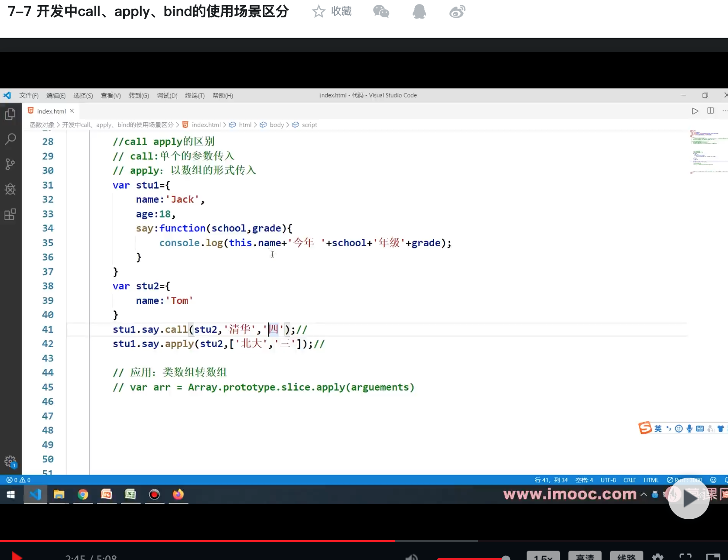Close the index.html tab
The height and width of the screenshot is (560, 728).
(x=72, y=111)
